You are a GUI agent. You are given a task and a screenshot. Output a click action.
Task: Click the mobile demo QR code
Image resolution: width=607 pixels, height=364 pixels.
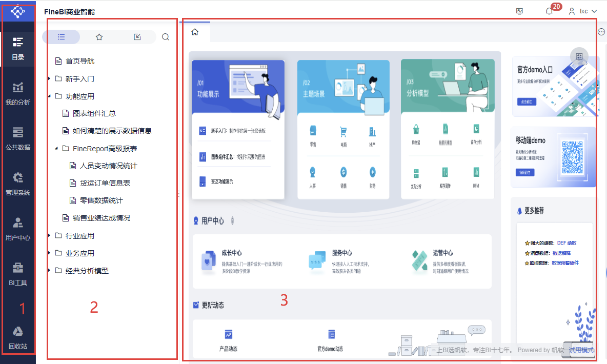[x=572, y=157]
